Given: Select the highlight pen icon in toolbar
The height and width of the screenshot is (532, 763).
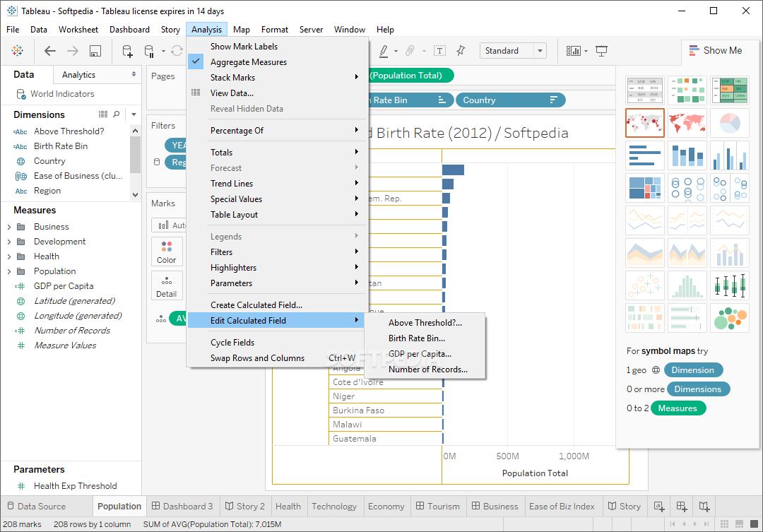Looking at the screenshot, I should tap(384, 51).
